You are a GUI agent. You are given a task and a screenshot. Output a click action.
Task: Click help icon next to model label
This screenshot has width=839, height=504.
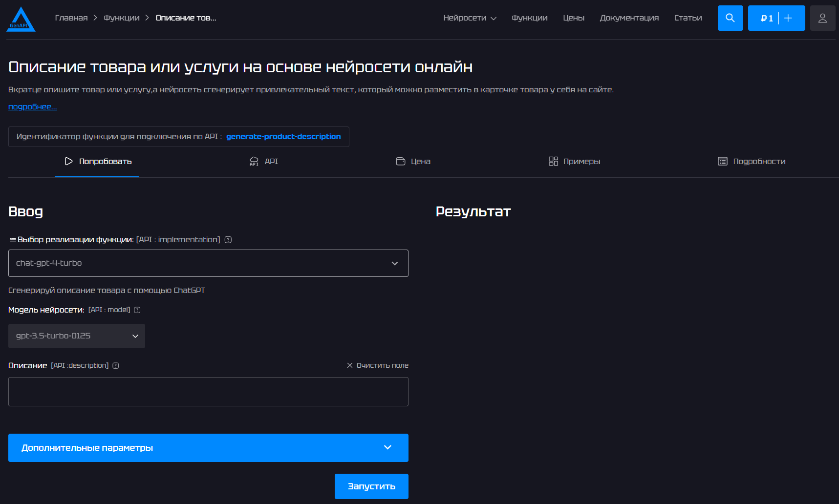click(137, 310)
